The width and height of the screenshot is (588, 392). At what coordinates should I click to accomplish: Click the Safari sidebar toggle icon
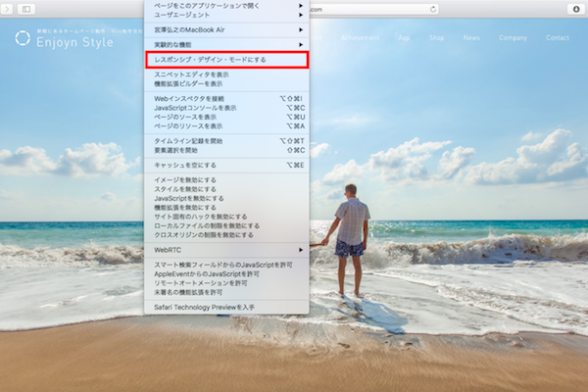(24, 9)
